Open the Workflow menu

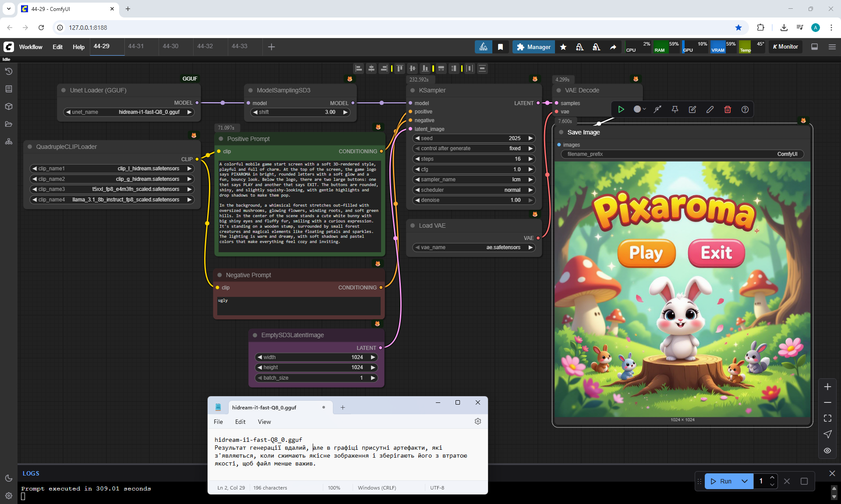31,47
